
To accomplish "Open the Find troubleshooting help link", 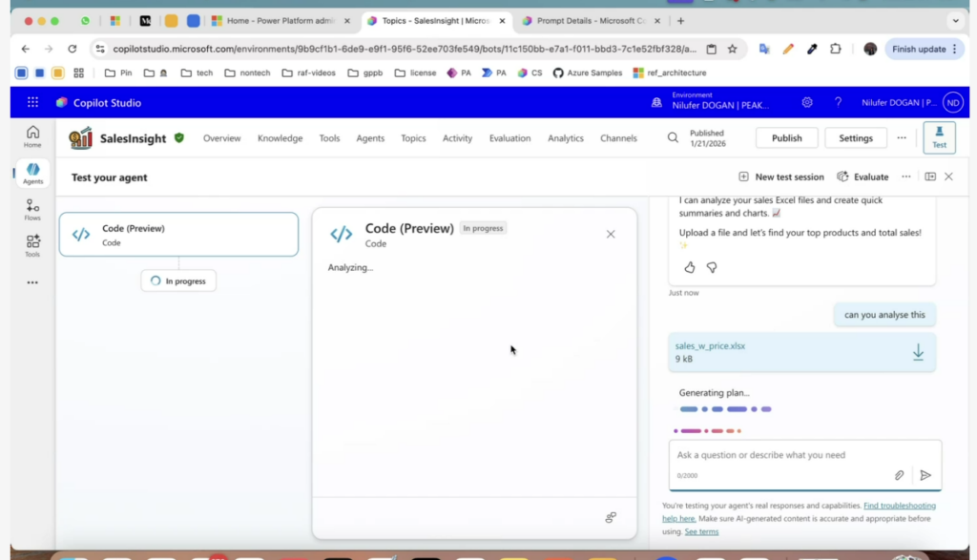I will click(x=899, y=506).
